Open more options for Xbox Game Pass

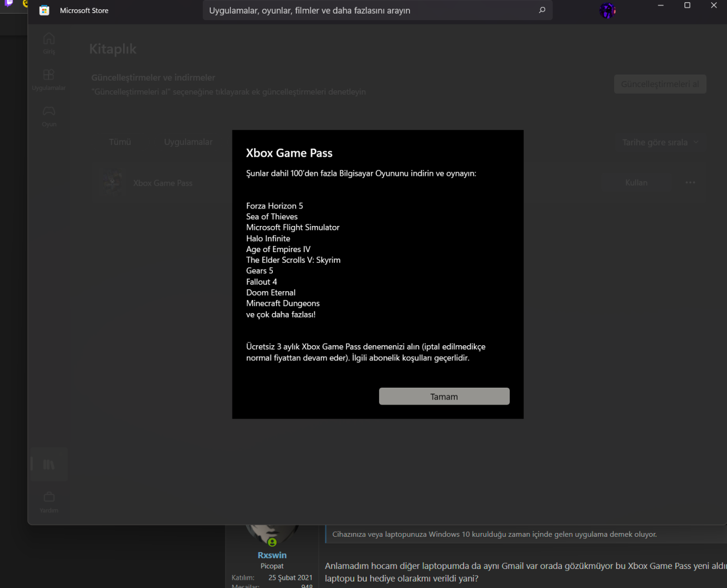click(x=691, y=183)
